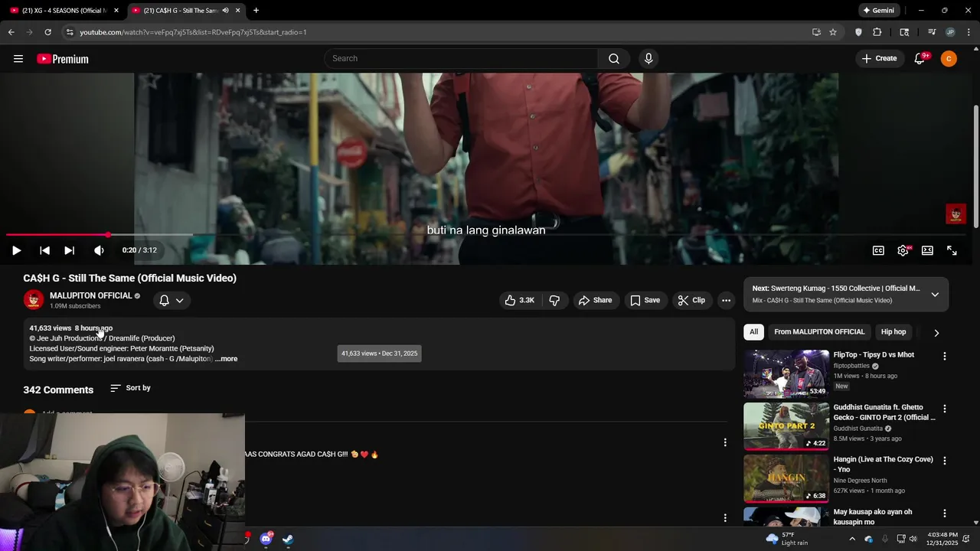Show more filter chips arrow
The image size is (980, 551).
coord(936,333)
